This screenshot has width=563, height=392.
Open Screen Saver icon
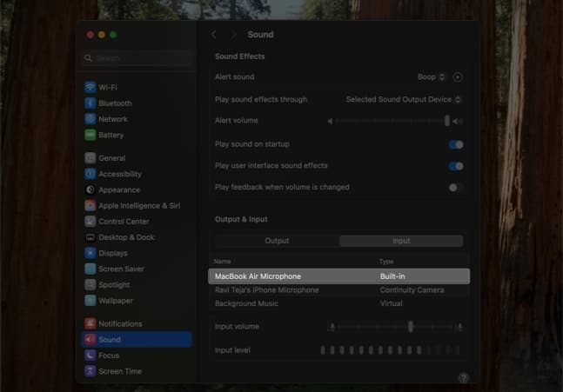[90, 269]
